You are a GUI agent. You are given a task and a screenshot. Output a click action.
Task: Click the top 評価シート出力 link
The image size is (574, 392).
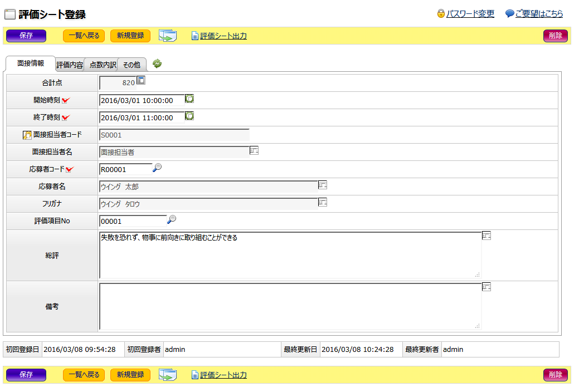click(223, 36)
